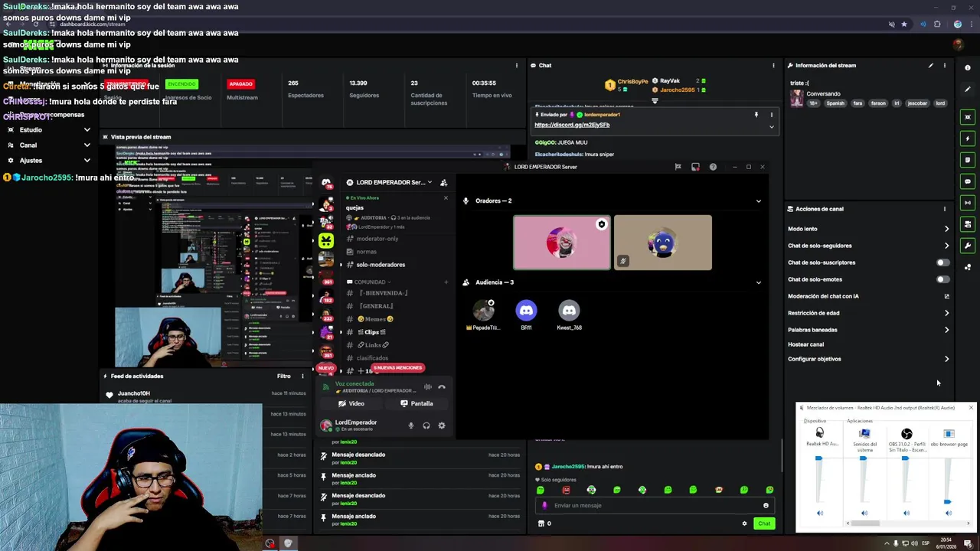Adjust obs-browser-page volume slider
The height and width of the screenshot is (551, 980).
pyautogui.click(x=947, y=502)
